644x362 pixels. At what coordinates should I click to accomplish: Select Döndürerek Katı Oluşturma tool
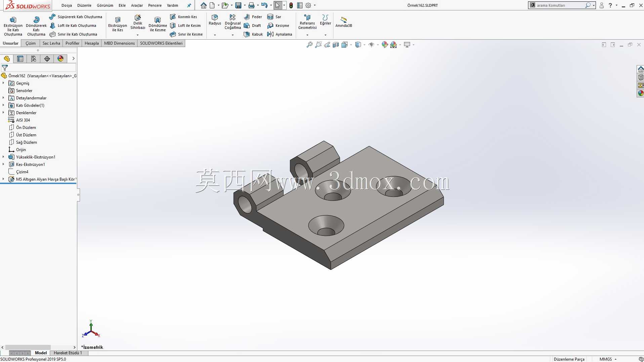[36, 26]
